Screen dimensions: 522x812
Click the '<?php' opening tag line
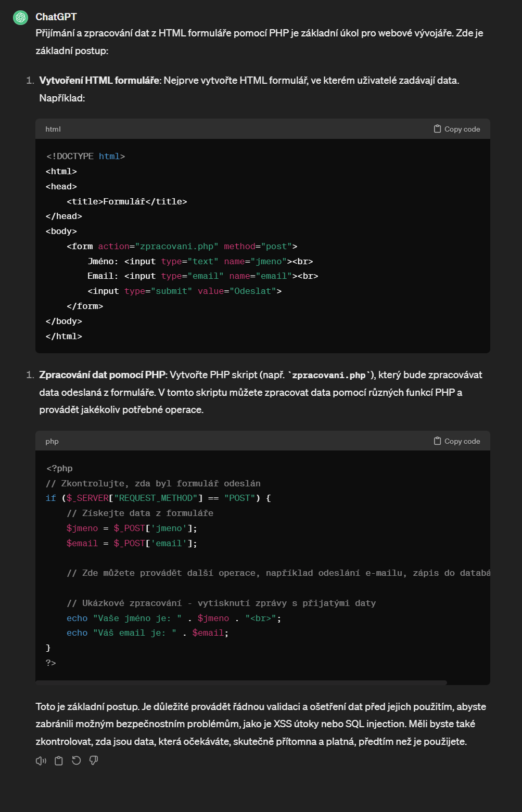click(x=59, y=468)
